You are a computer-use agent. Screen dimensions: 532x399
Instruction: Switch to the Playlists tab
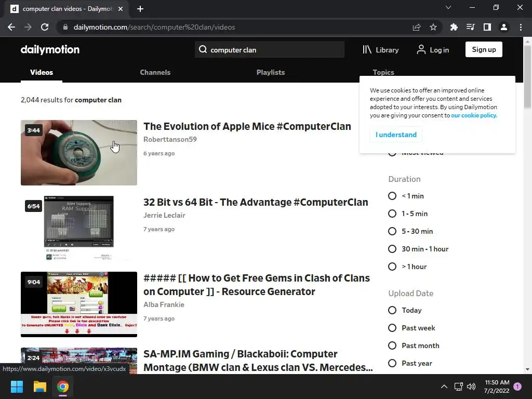click(270, 72)
